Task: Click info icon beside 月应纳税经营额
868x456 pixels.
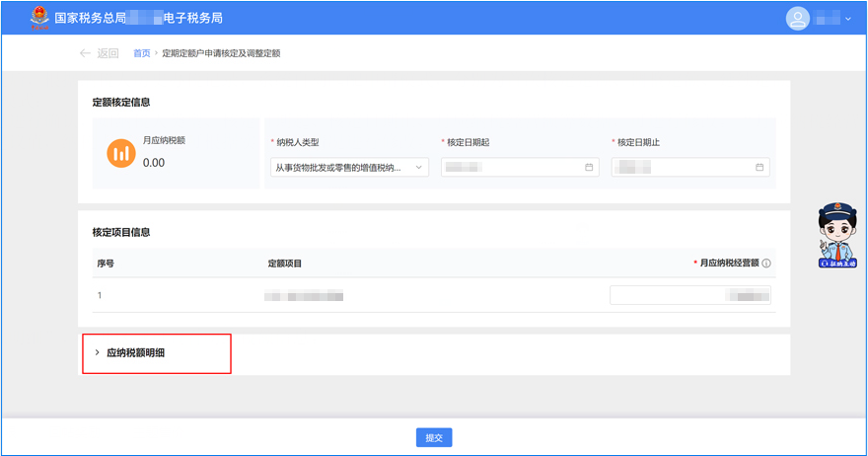Action: pyautogui.click(x=766, y=264)
